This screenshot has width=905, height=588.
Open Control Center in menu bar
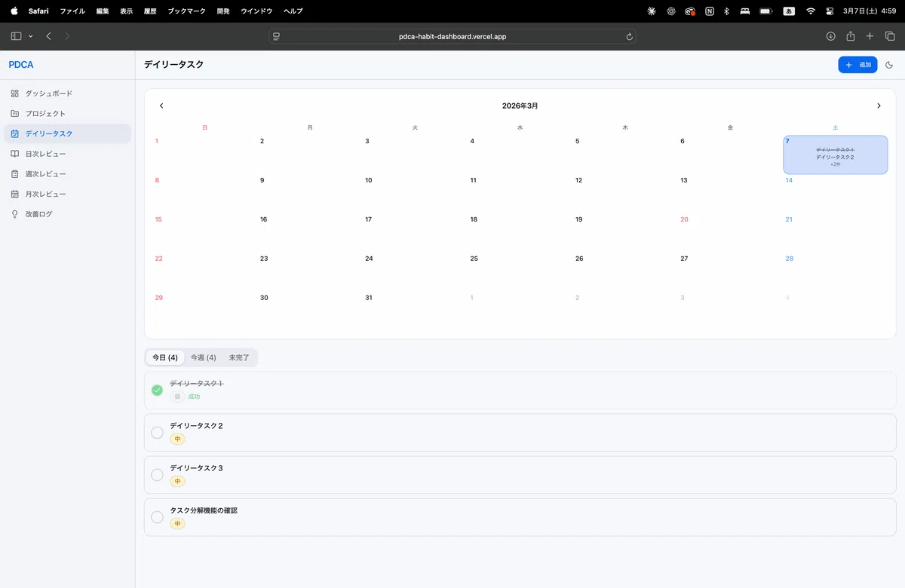tap(830, 11)
